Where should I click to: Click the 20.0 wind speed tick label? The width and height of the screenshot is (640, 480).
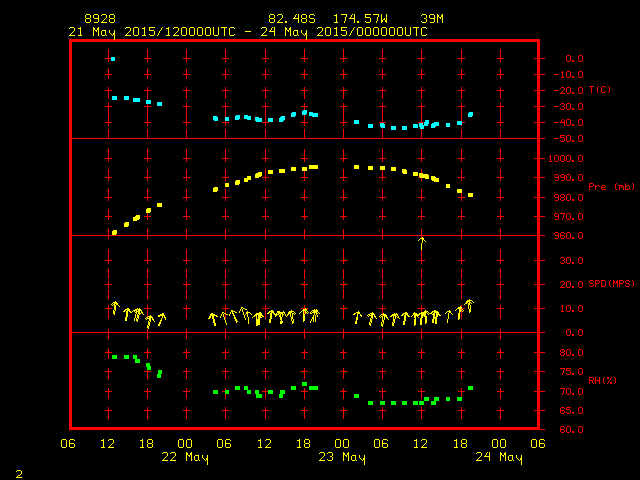[571, 285]
